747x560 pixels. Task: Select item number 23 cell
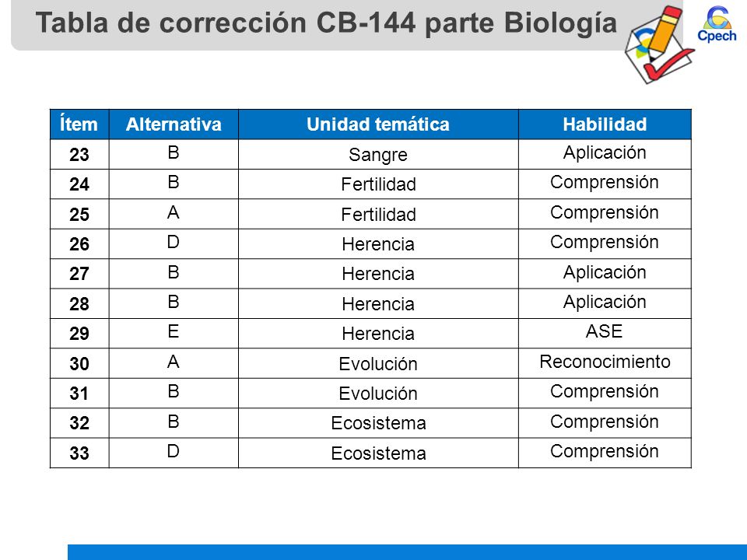coord(79,154)
